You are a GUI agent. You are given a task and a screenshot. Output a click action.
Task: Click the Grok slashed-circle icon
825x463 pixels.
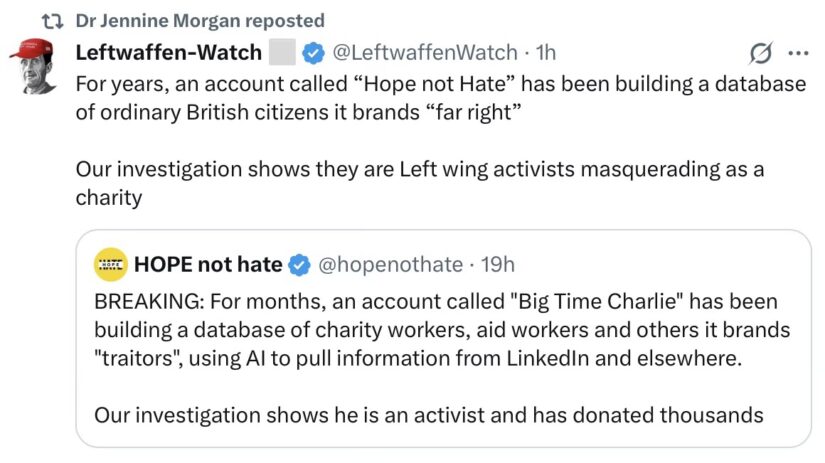761,53
